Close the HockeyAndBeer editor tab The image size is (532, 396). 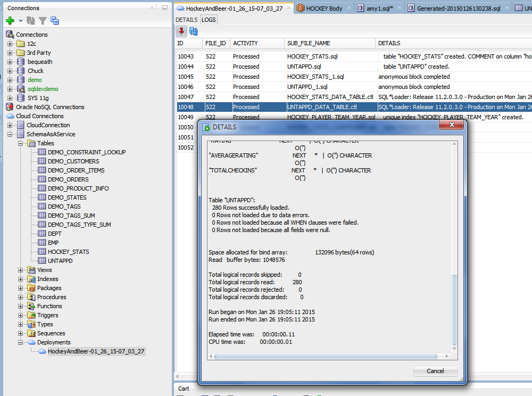[289, 8]
